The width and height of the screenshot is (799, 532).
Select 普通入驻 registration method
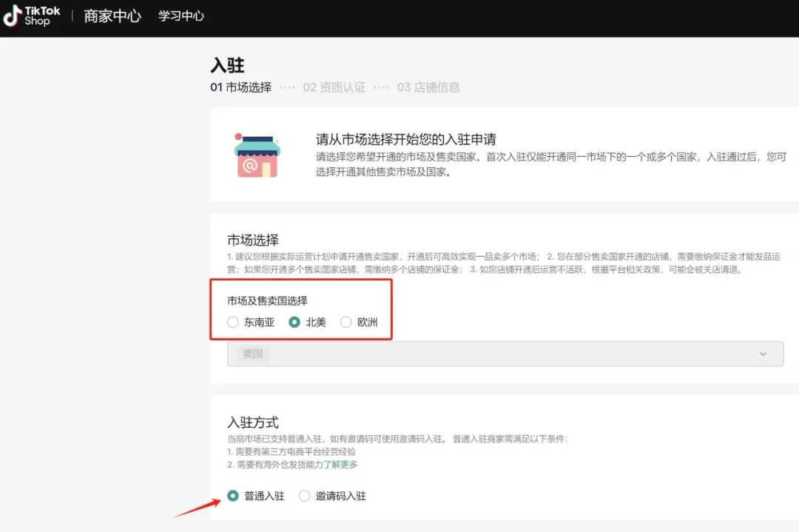tap(234, 496)
